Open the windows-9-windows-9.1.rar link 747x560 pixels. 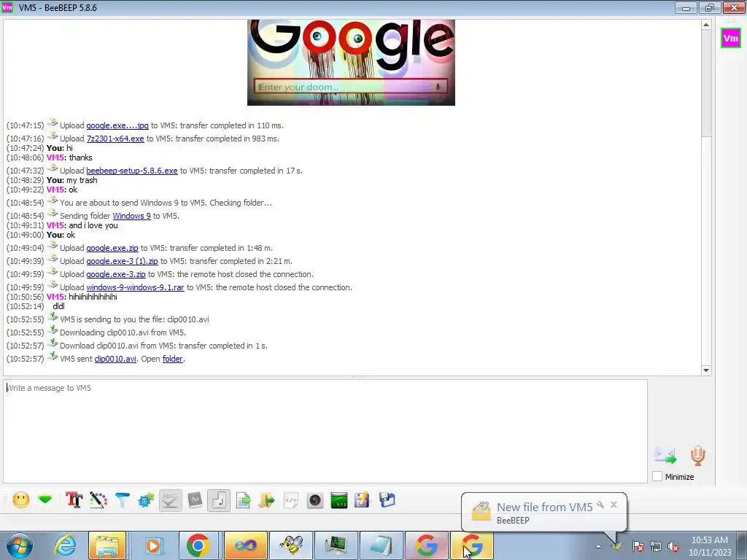tap(135, 287)
